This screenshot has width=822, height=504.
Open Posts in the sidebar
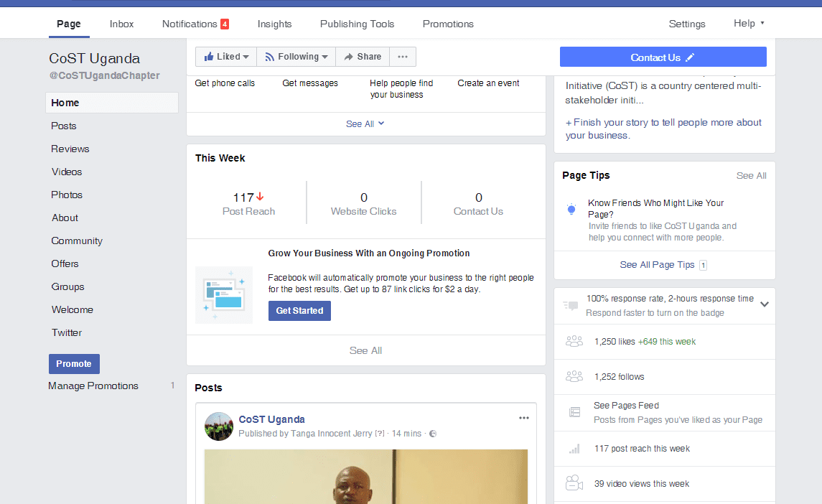click(63, 126)
